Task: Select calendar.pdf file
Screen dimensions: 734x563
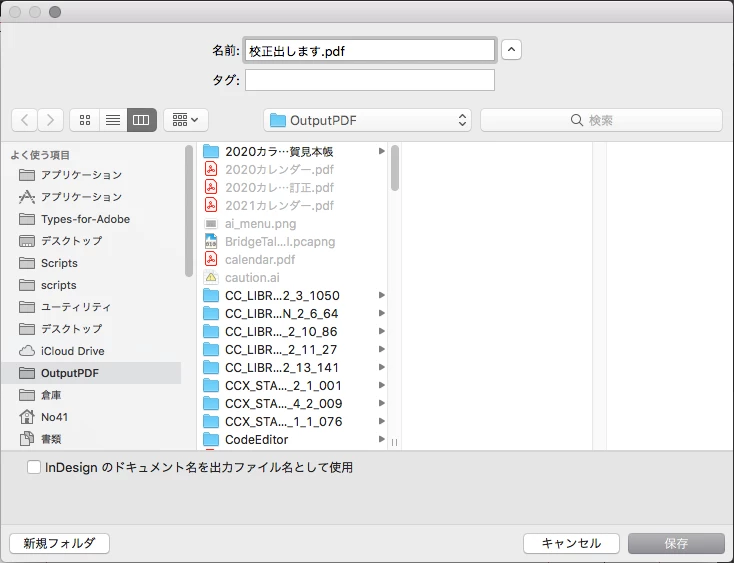Action: click(293, 260)
